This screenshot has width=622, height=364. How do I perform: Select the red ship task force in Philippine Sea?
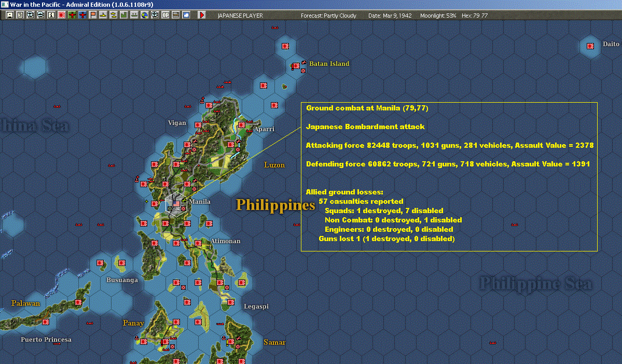pyautogui.click(x=515, y=225)
